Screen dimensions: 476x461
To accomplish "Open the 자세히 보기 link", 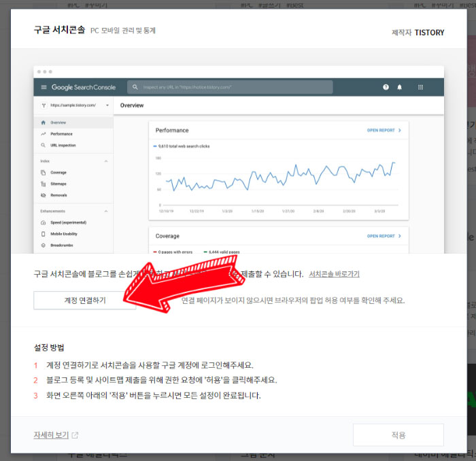I will tap(51, 435).
